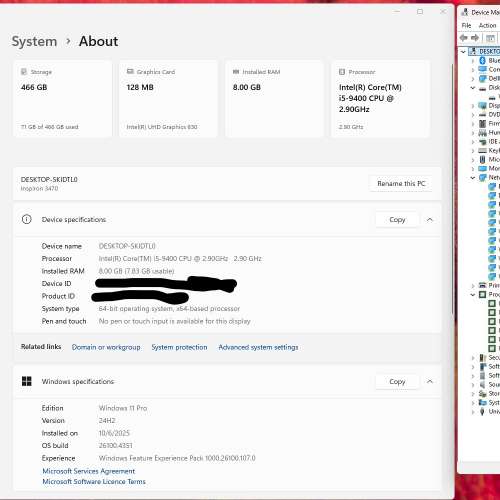Image resolution: width=500 pixels, height=500 pixels.
Task: Select the Keyboards icon in device tree
Action: point(482,151)
